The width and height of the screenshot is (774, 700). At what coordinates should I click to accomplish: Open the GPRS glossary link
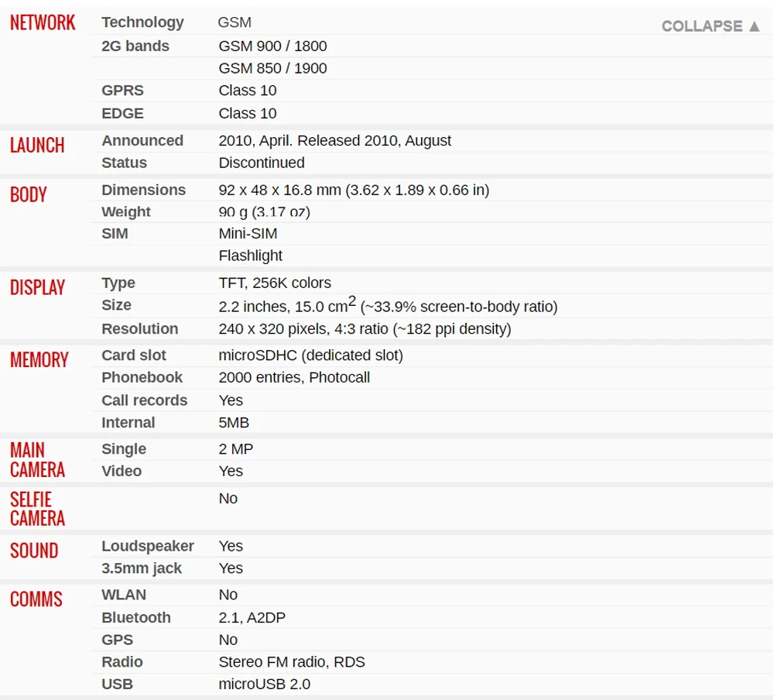click(x=122, y=91)
